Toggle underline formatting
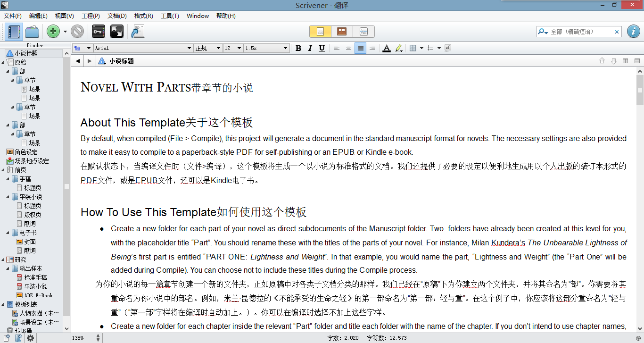 click(322, 48)
